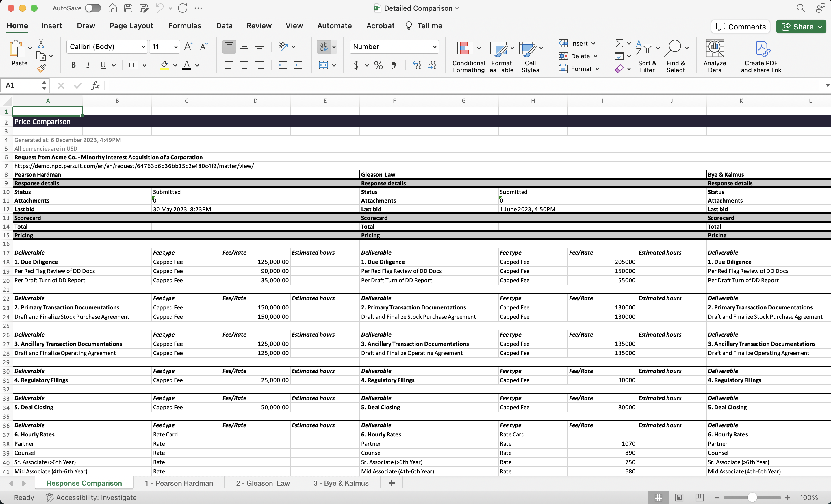Toggle the AutoSave switch
This screenshot has width=831, height=504.
93,8
